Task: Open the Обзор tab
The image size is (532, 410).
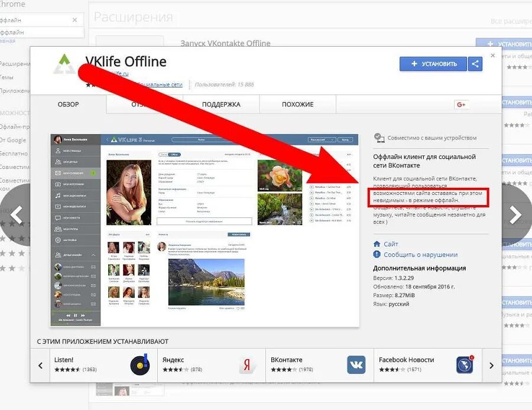Action: 68,105
